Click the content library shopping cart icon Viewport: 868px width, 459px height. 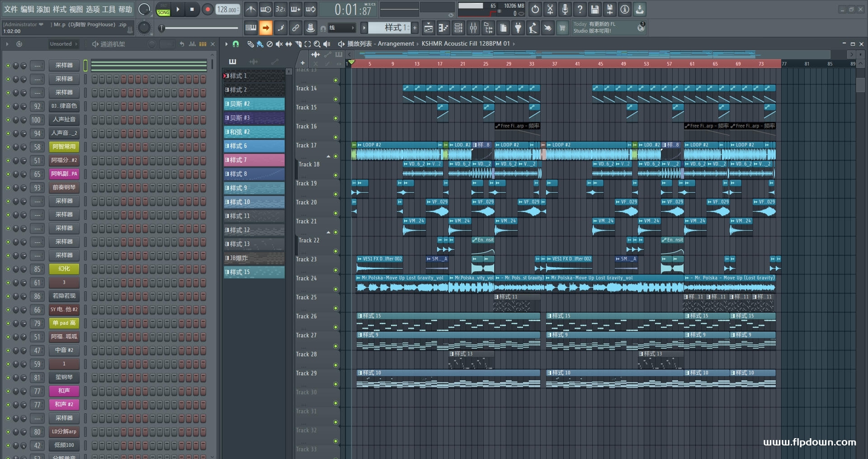click(x=562, y=28)
